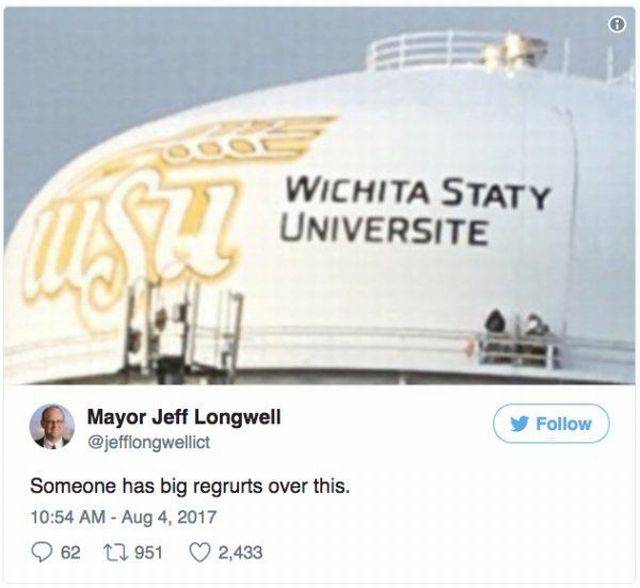View the 951 retweets count
640x588 pixels.
click(149, 553)
